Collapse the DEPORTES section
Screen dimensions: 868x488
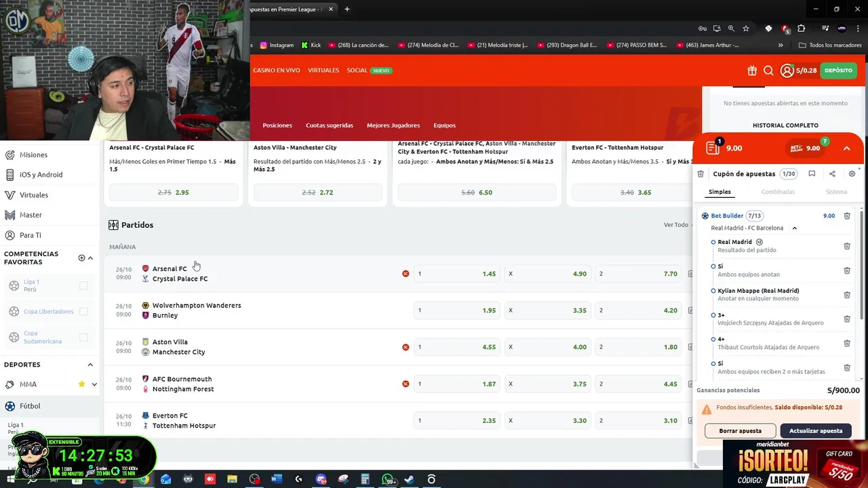click(90, 365)
